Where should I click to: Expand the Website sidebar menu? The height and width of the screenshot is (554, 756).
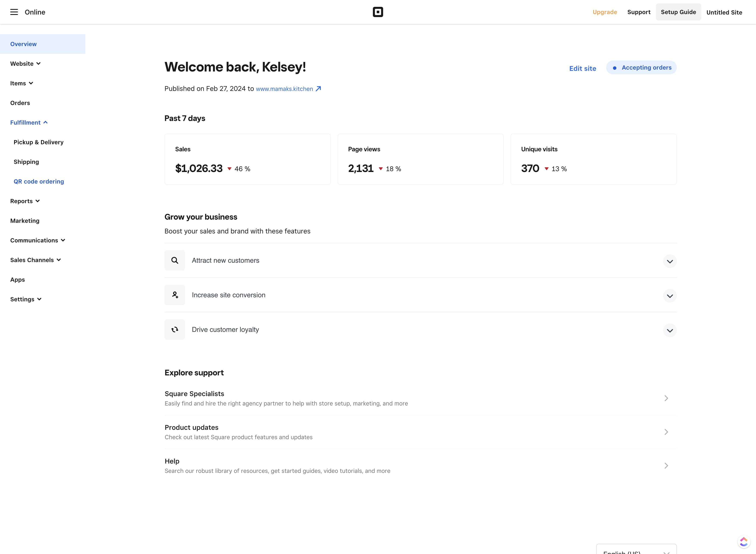coord(25,64)
